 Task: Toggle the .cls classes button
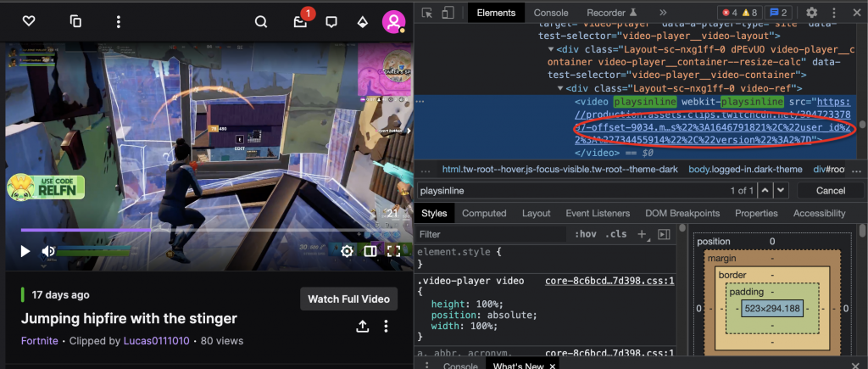[x=615, y=234]
